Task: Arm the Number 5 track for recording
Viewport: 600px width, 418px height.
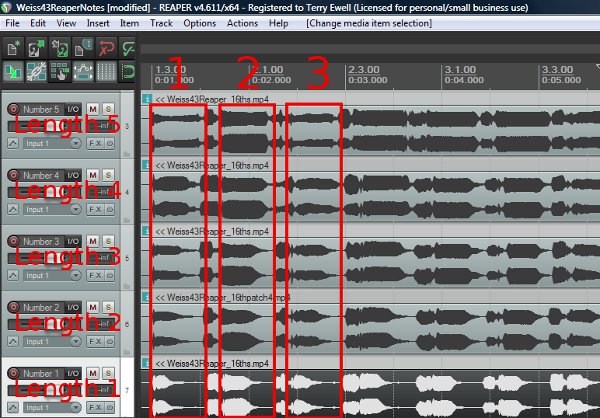Action: coord(13,109)
